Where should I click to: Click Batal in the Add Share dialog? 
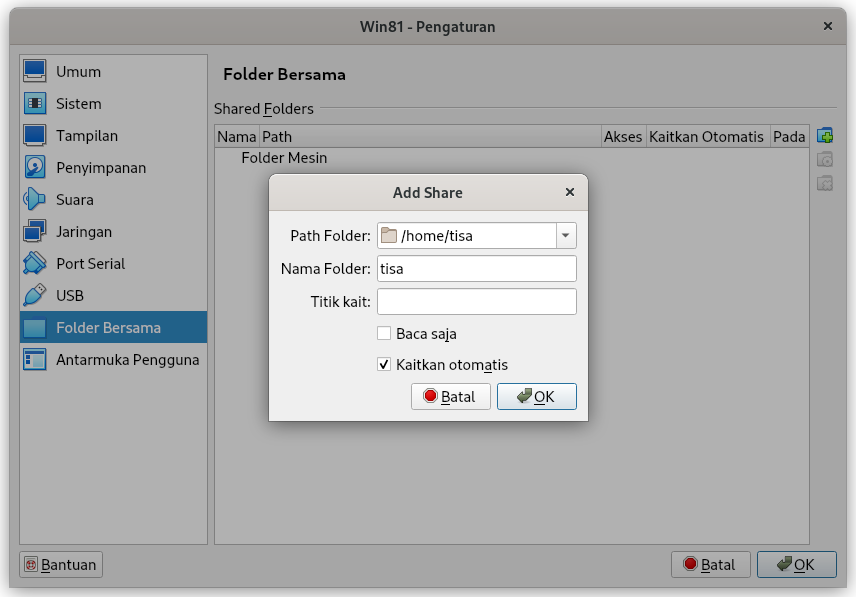click(x=451, y=396)
